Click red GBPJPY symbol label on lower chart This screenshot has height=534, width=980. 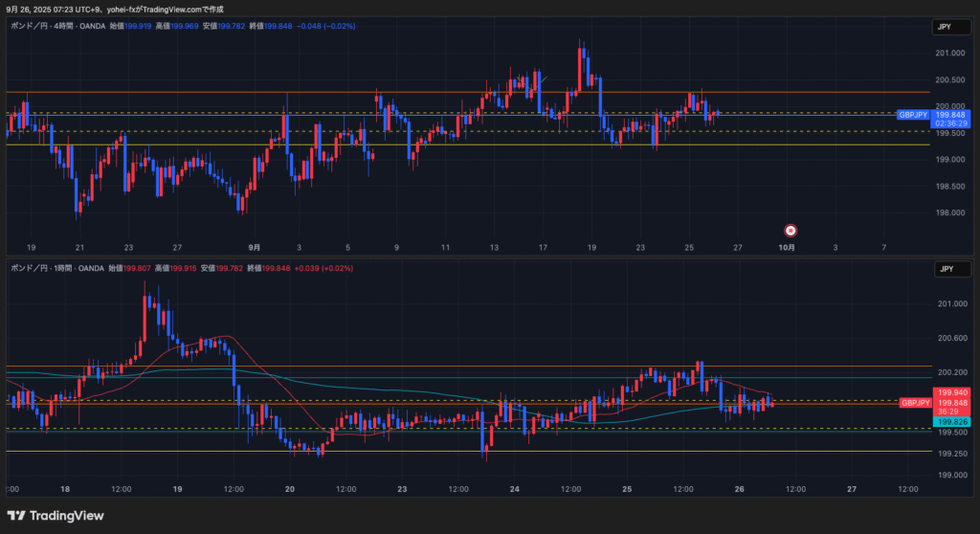point(914,403)
